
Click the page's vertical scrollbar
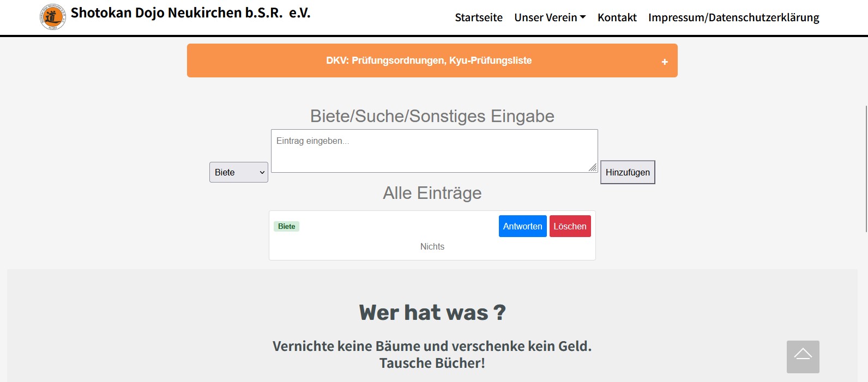(865, 169)
